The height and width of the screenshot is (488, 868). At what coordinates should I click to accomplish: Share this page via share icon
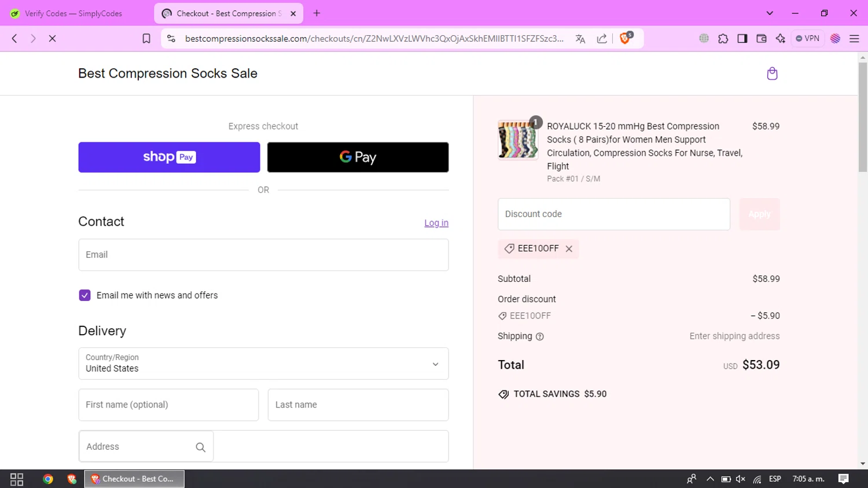(602, 38)
